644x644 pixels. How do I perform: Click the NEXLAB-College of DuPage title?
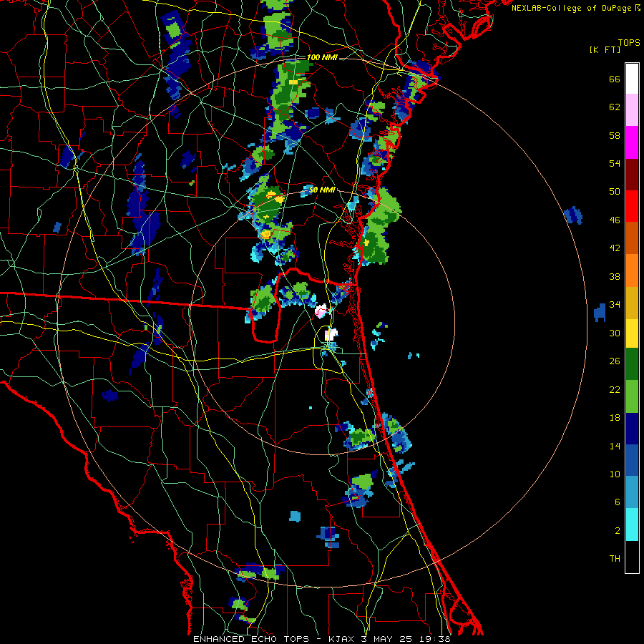(x=576, y=8)
